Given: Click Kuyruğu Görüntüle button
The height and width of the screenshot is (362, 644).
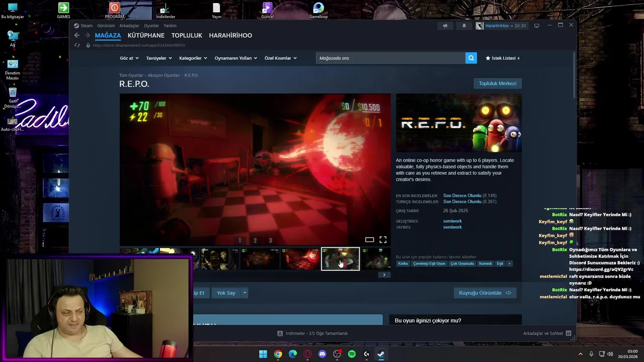Looking at the screenshot, I should pyautogui.click(x=485, y=293).
